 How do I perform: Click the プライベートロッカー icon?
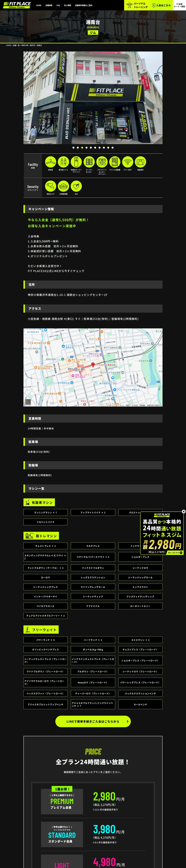pyautogui.click(x=102, y=162)
